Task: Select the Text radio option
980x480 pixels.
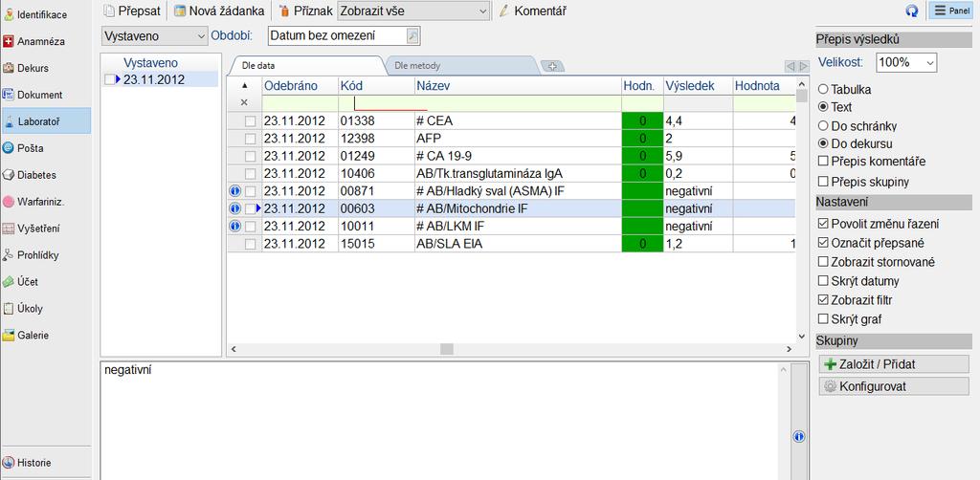Action: 823,107
